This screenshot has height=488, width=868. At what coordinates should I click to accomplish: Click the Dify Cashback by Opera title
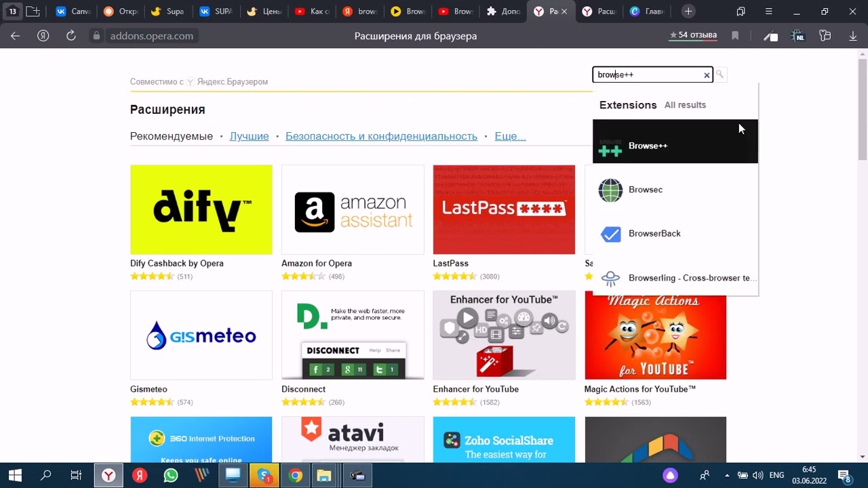[177, 264]
